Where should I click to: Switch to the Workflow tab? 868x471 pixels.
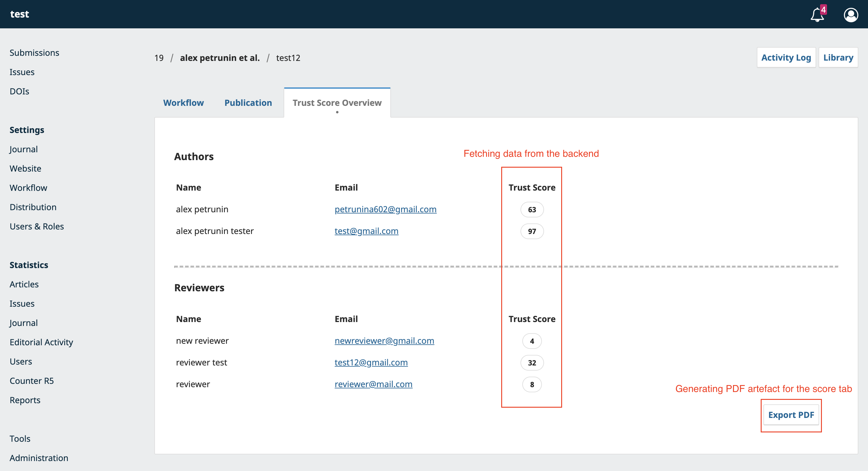[183, 103]
